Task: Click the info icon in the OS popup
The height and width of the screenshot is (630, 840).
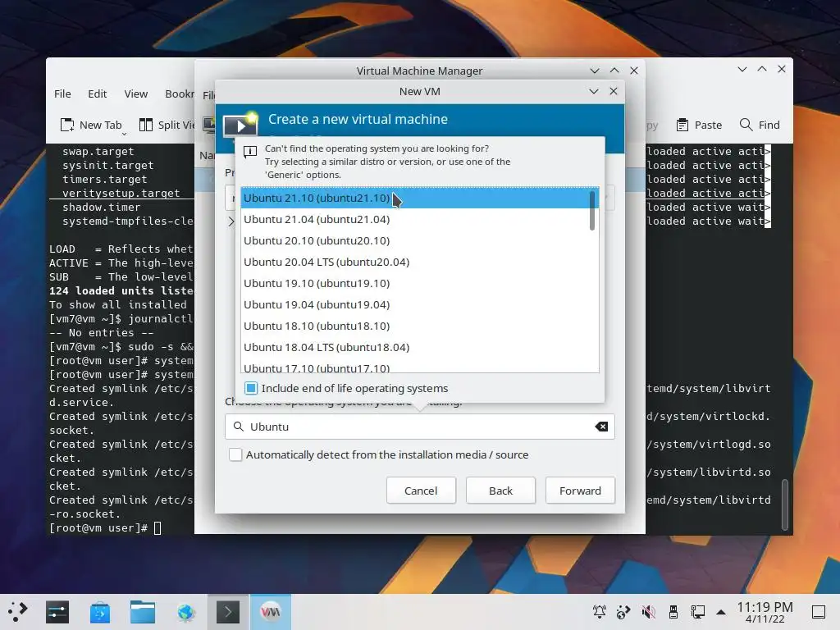Action: 250,152
